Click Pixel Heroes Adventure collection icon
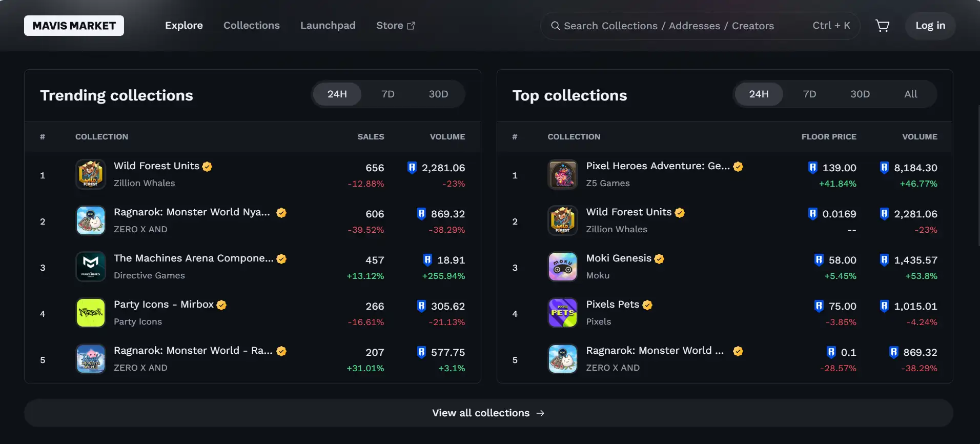 coord(563,174)
